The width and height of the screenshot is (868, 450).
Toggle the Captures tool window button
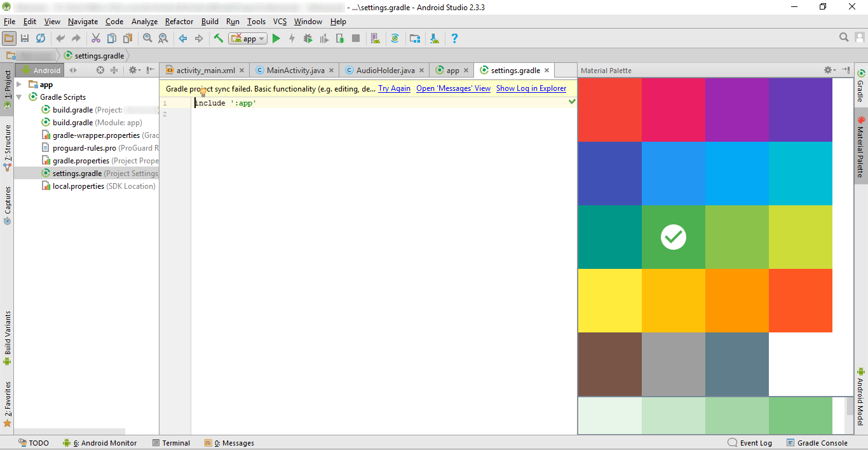click(7, 205)
